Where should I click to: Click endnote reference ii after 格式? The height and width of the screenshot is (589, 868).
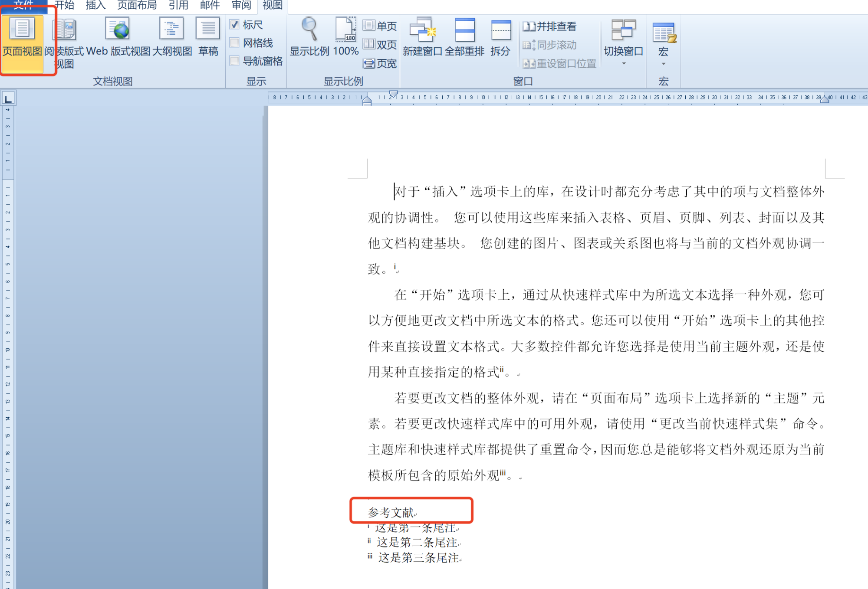pos(502,370)
